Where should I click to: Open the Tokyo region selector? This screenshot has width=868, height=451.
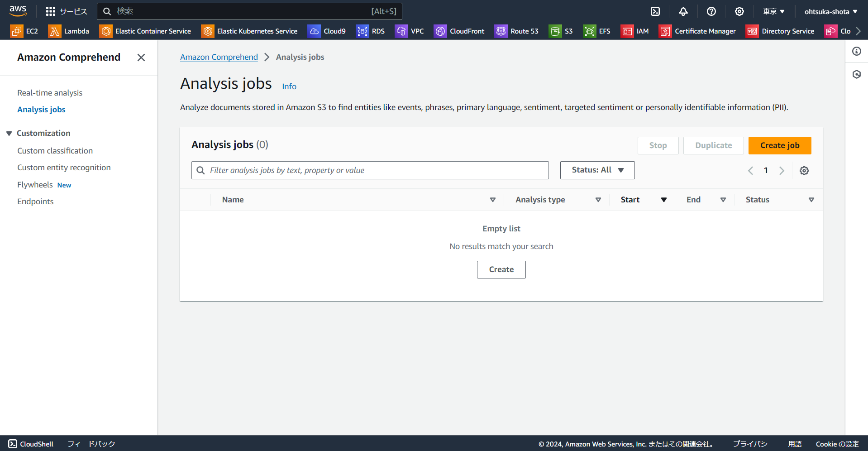[x=774, y=11]
